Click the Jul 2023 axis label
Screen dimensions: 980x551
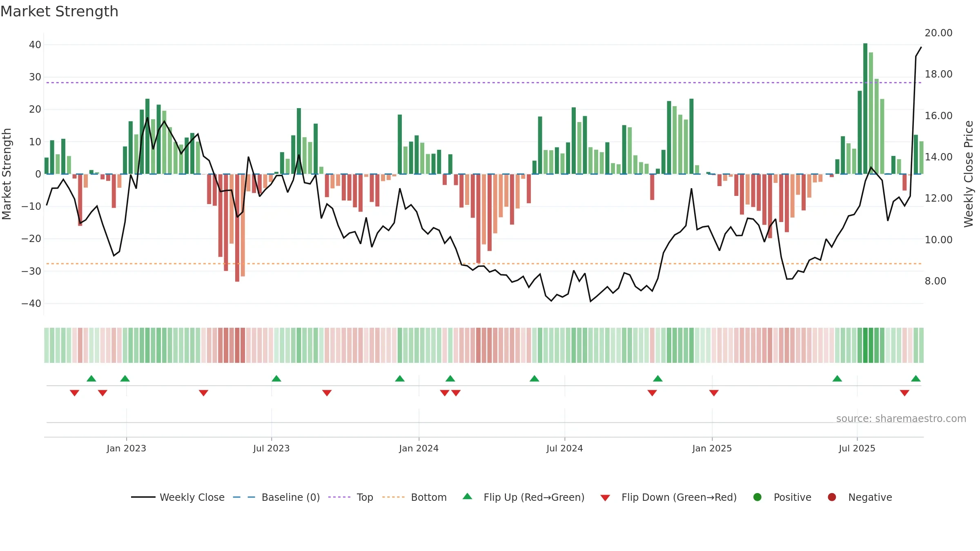[271, 448]
